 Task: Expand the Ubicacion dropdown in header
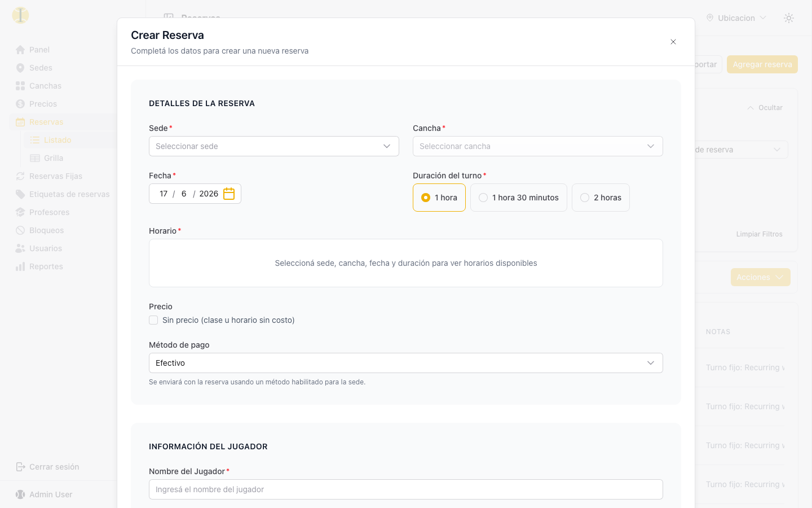point(736,18)
